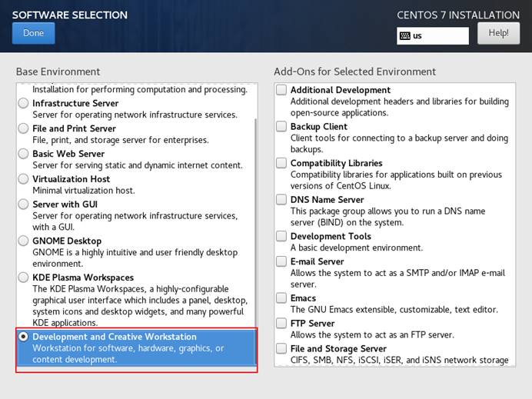Select Virtualization Host radio button
The image size is (532, 399).
click(23, 179)
